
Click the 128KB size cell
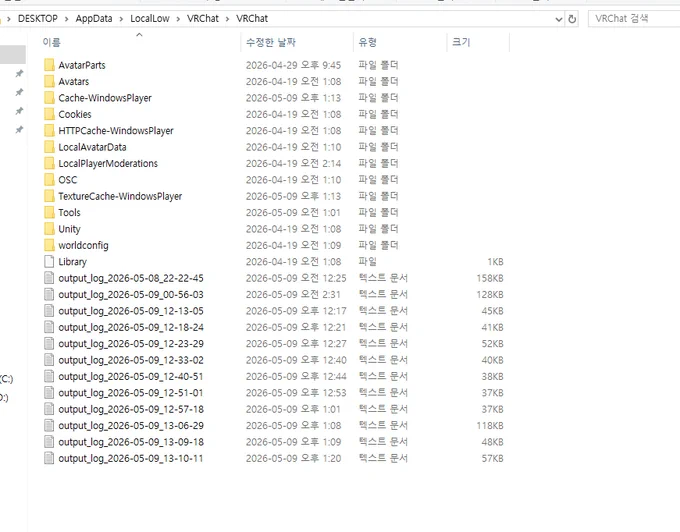click(490, 294)
